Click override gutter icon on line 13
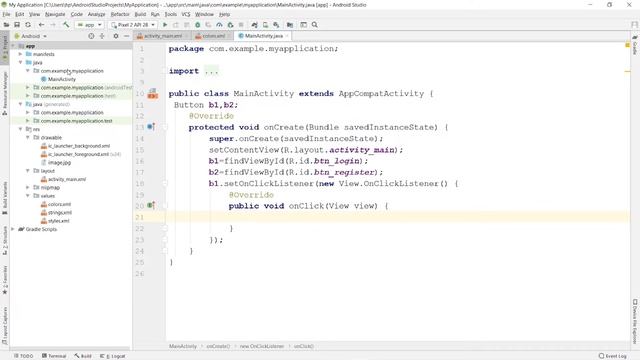The width and height of the screenshot is (640, 360). click(x=151, y=127)
